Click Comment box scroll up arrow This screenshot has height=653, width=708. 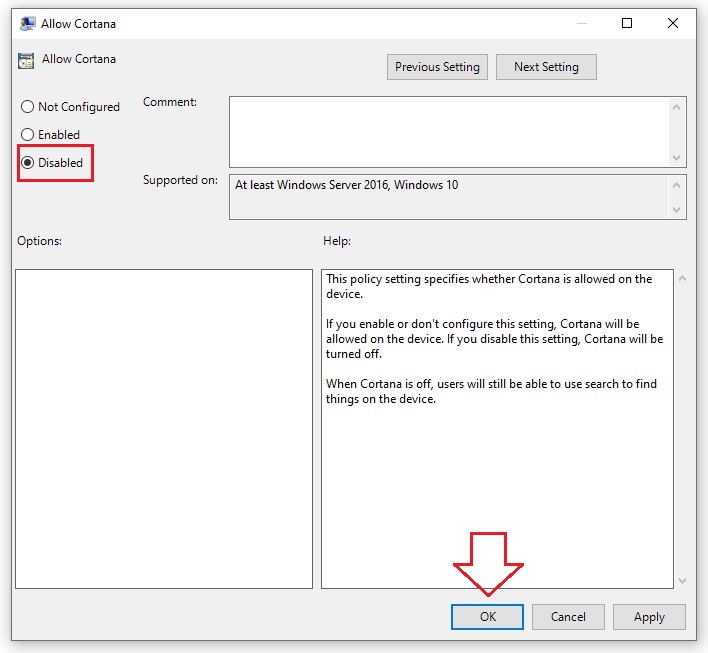[x=678, y=106]
